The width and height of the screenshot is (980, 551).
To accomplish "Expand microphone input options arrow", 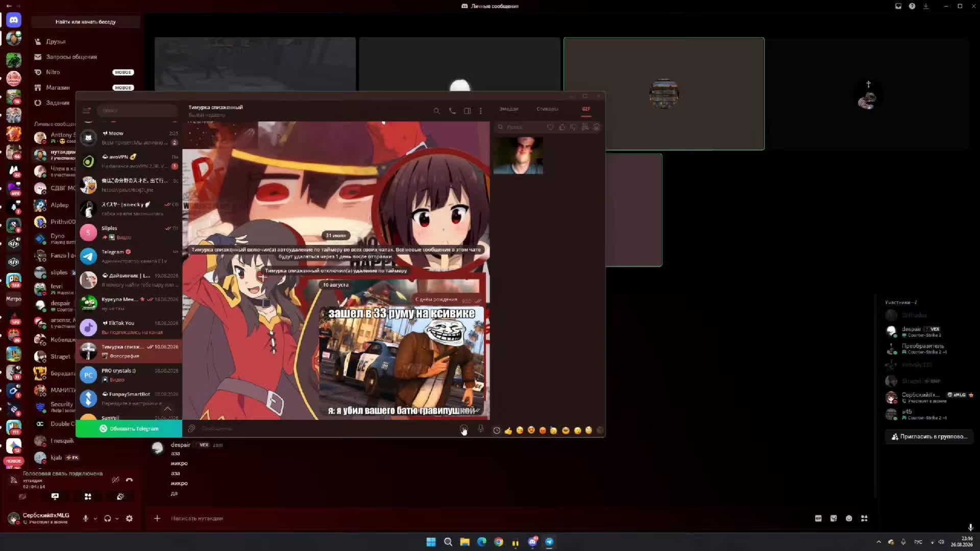I will click(95, 519).
